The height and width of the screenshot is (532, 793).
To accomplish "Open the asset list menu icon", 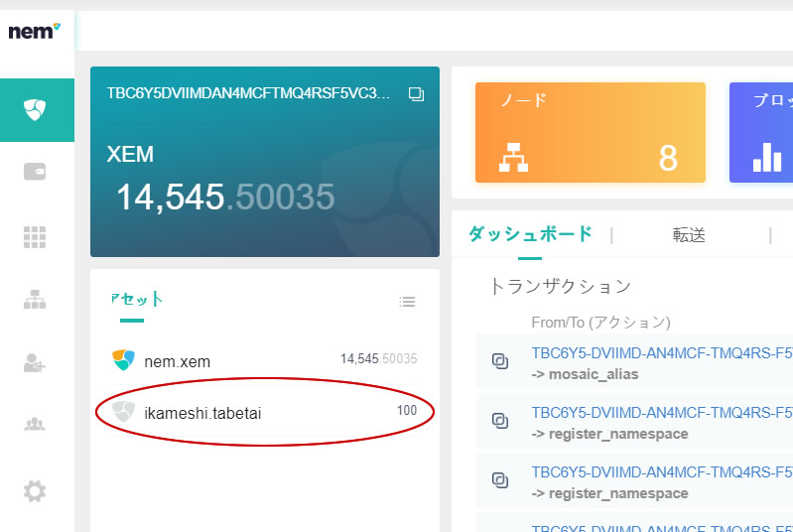I will point(407,302).
